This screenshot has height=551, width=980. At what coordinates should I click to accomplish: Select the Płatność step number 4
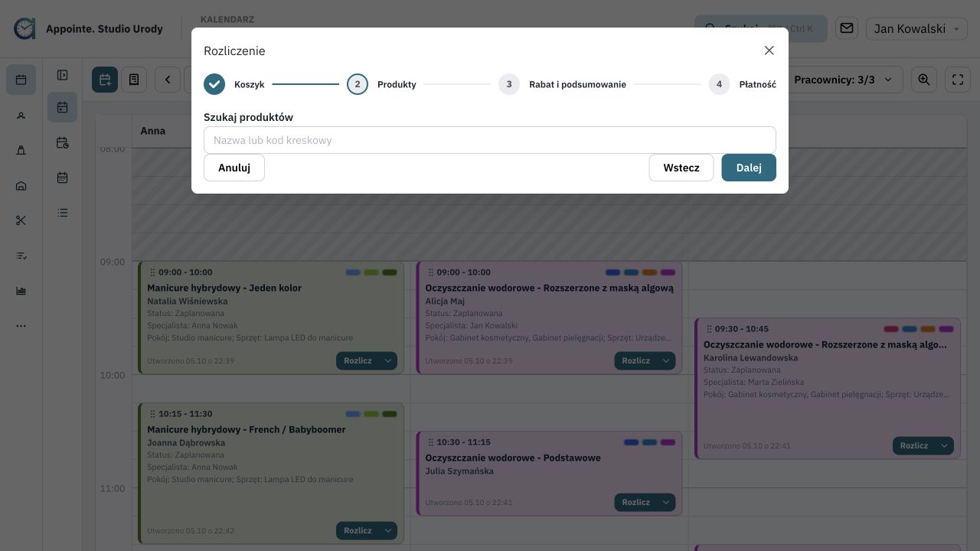pyautogui.click(x=742, y=84)
